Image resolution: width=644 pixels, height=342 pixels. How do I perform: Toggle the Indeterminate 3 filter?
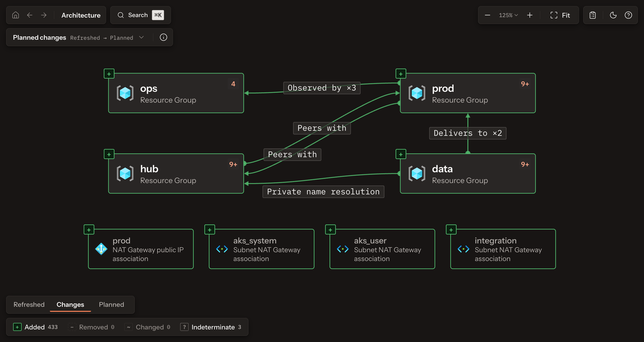click(211, 327)
